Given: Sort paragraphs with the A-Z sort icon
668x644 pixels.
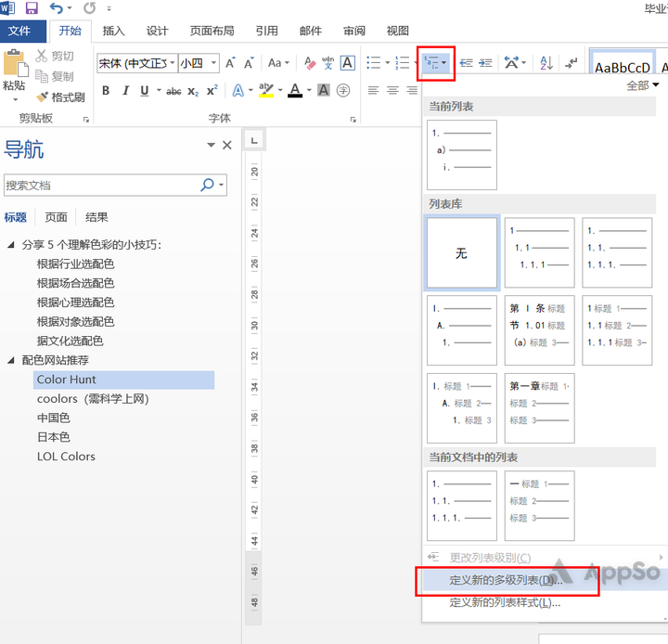Looking at the screenshot, I should (x=546, y=63).
